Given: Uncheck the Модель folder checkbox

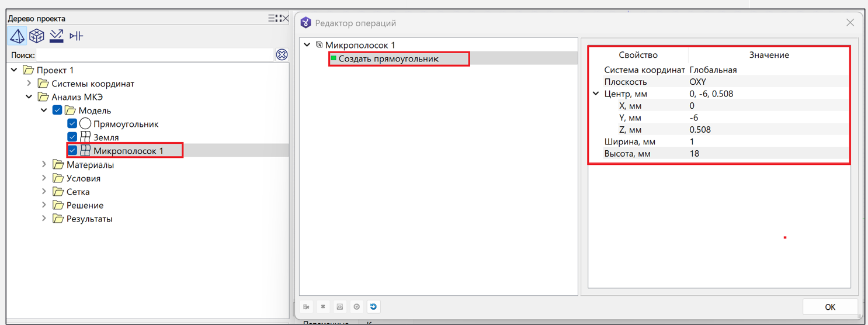Looking at the screenshot, I should [57, 110].
